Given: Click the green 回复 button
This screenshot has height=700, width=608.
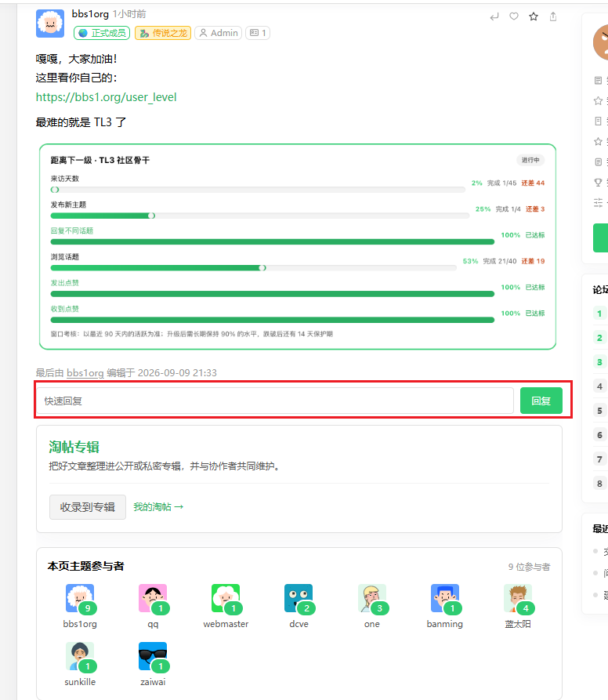Looking at the screenshot, I should click(x=541, y=401).
